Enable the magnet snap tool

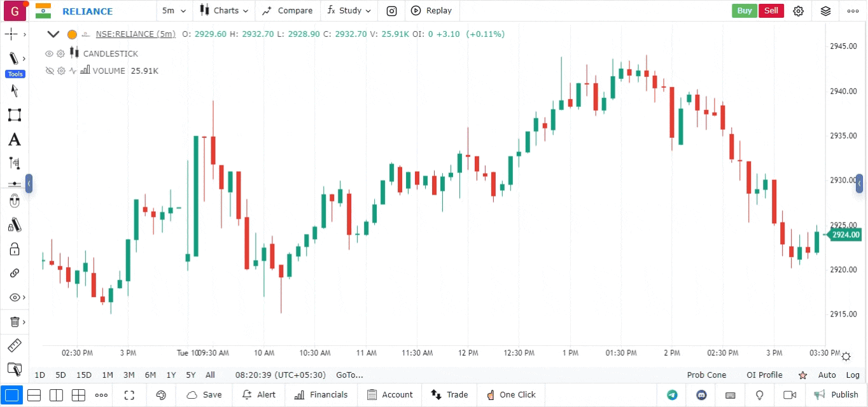point(14,202)
